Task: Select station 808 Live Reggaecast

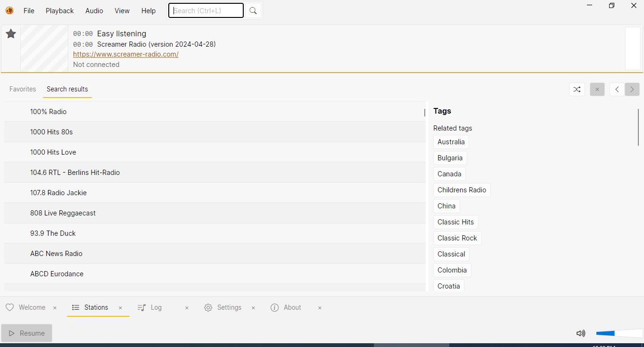Action: point(215,213)
